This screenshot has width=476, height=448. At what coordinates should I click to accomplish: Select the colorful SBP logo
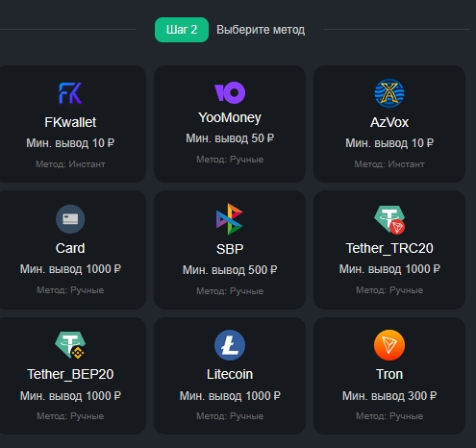pos(230,219)
